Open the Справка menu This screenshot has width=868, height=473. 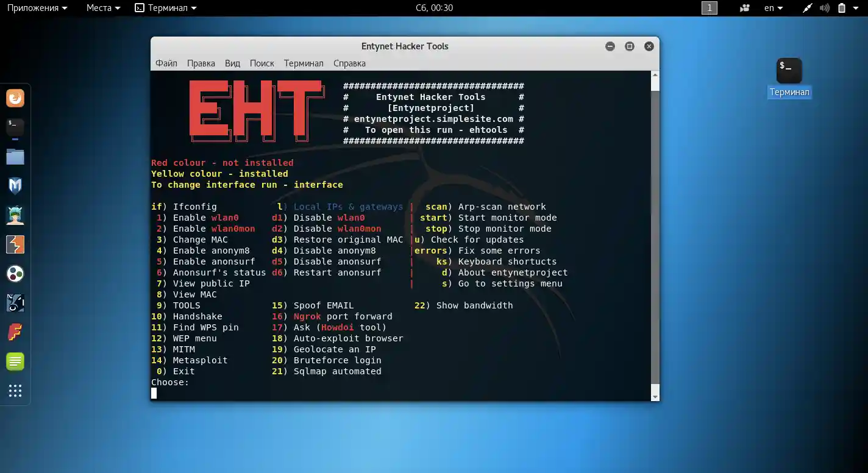349,63
